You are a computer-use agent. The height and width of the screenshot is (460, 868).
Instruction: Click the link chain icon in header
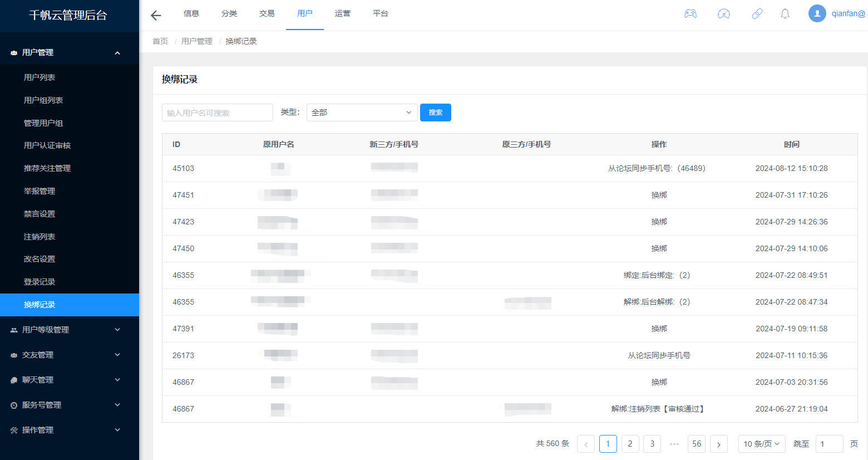757,14
